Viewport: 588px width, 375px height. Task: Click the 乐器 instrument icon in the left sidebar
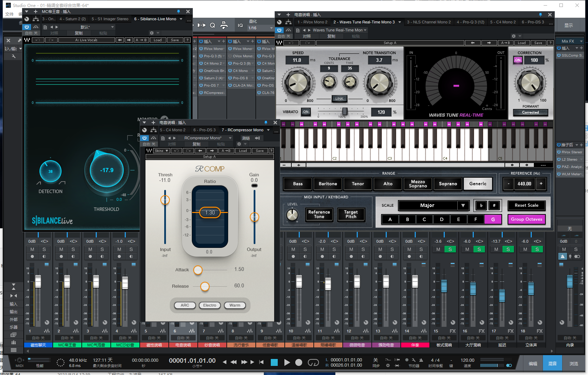coord(14,327)
